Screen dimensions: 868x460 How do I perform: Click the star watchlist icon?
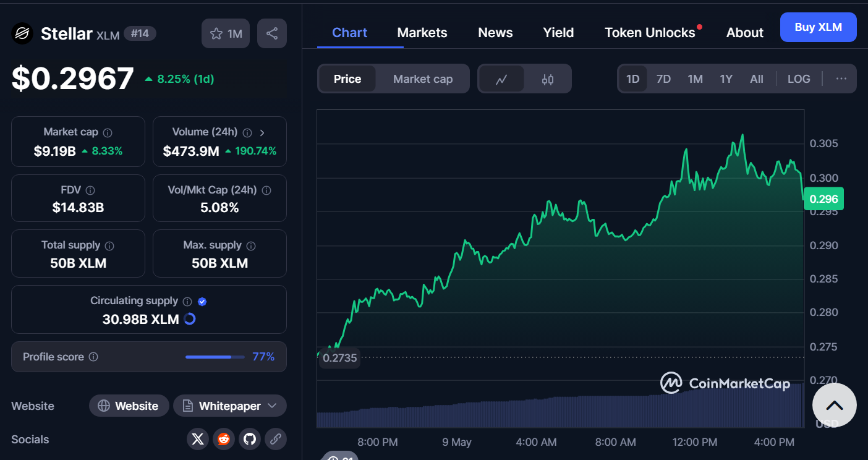coord(216,33)
